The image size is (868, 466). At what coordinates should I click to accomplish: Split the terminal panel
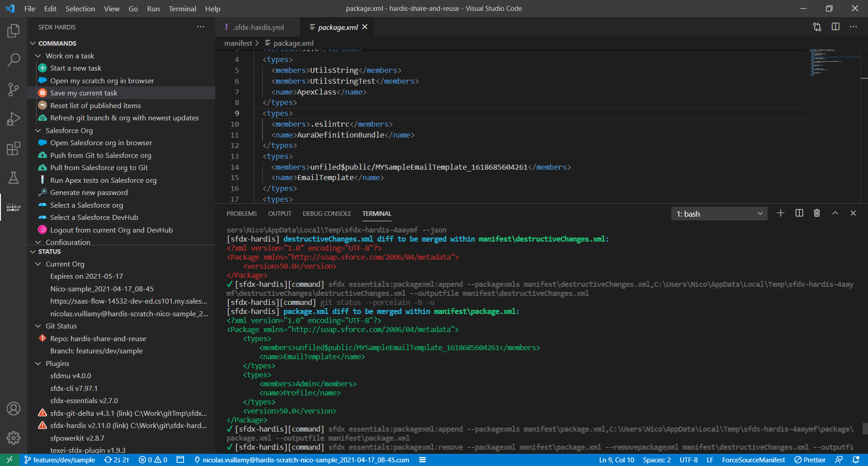(x=799, y=213)
